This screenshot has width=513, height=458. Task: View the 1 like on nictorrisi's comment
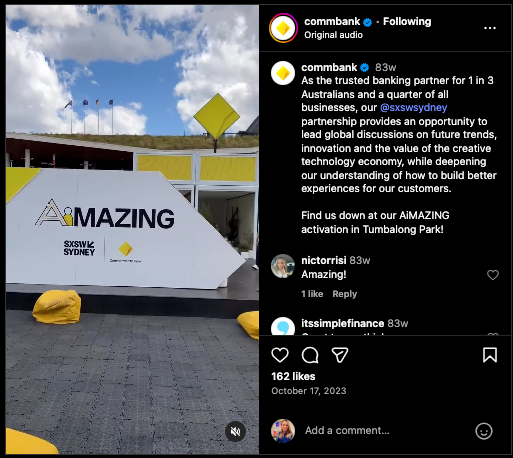(312, 294)
